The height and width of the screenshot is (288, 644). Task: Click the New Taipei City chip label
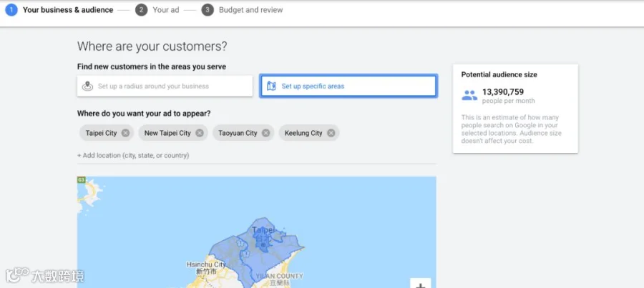click(167, 133)
